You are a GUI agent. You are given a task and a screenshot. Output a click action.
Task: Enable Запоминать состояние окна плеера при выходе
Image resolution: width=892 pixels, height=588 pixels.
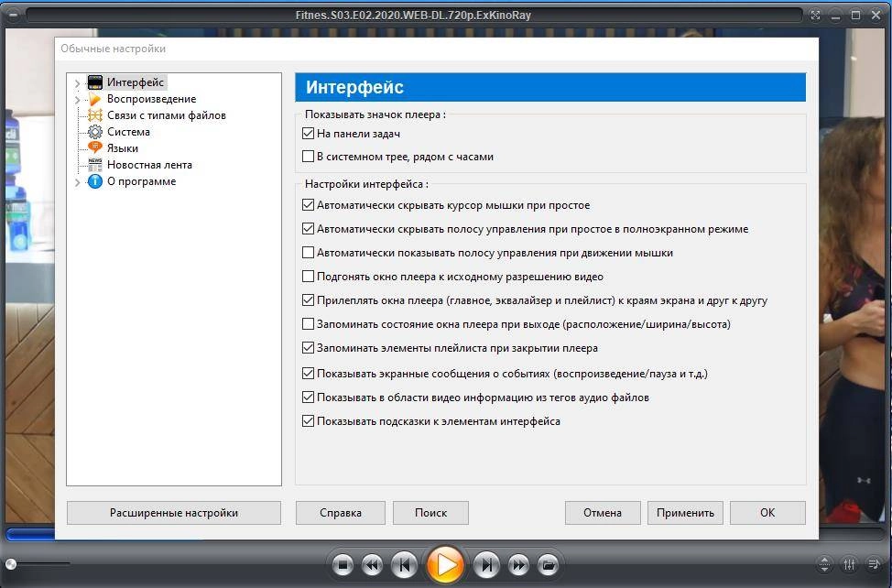[x=308, y=324]
